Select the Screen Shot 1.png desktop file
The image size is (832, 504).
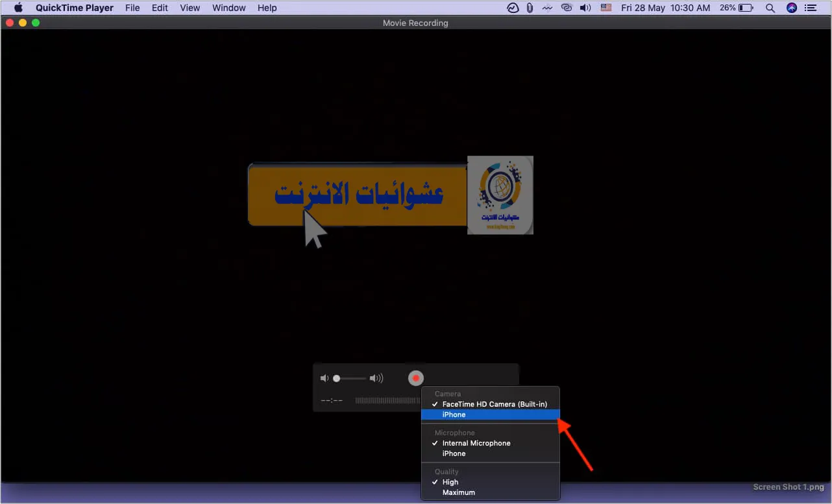789,487
